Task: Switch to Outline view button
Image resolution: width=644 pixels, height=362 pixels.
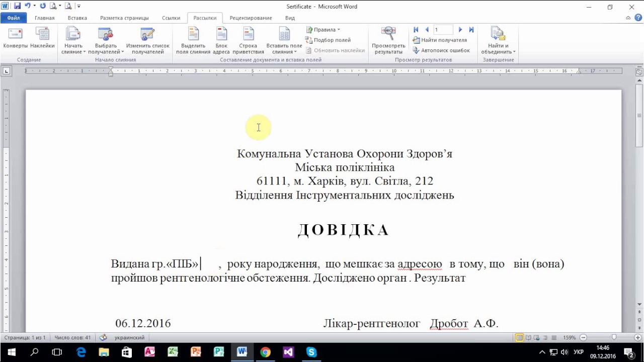Action: coord(545,337)
